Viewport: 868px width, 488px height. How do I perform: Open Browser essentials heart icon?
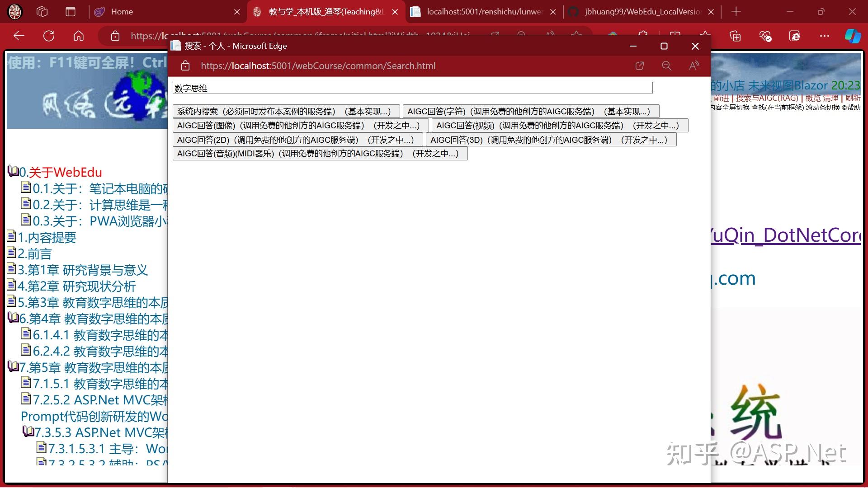pos(765,36)
